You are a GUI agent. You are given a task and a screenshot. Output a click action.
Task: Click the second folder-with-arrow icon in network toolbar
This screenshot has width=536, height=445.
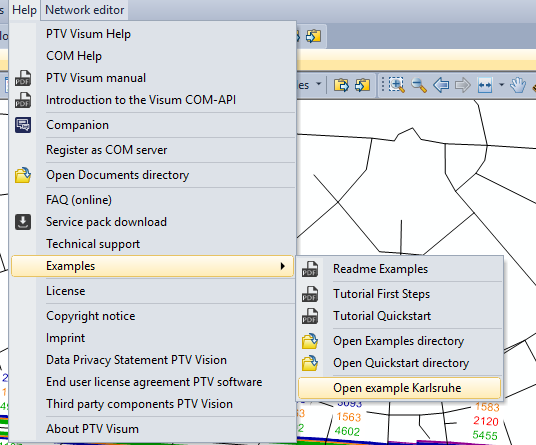pos(362,85)
